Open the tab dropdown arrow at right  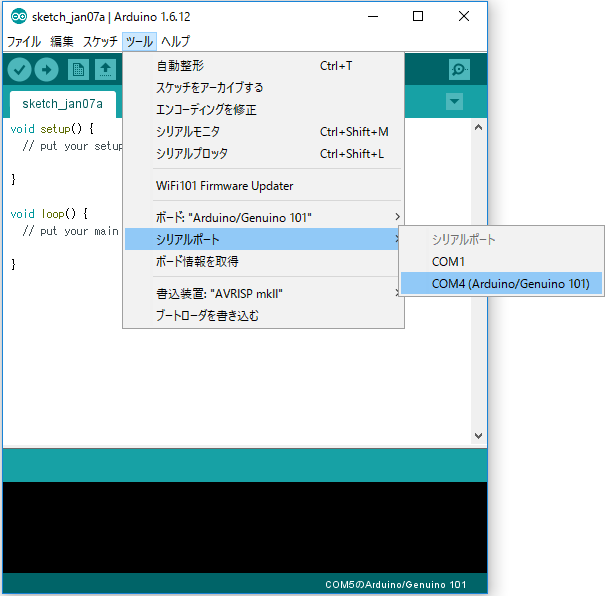pos(455,101)
